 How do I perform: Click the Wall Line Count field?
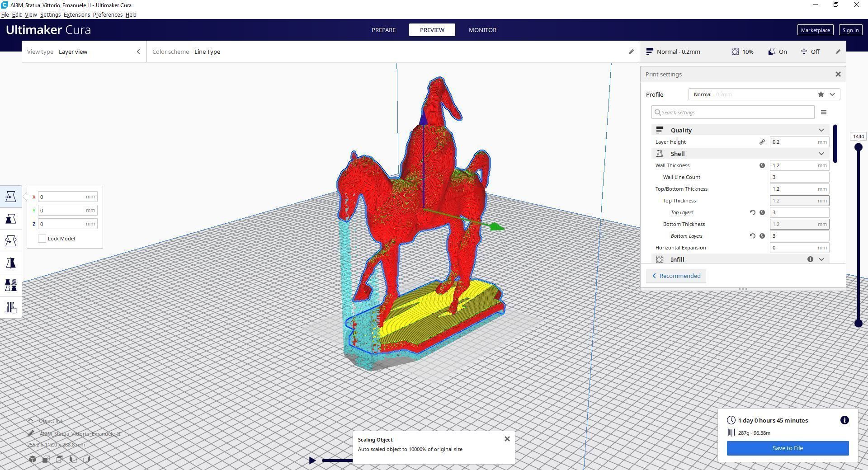pyautogui.click(x=799, y=177)
